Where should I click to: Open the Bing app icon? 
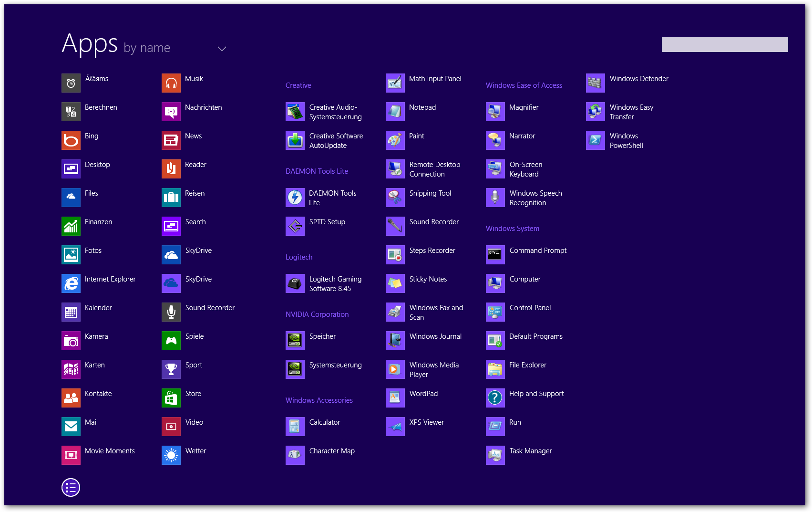click(x=71, y=140)
